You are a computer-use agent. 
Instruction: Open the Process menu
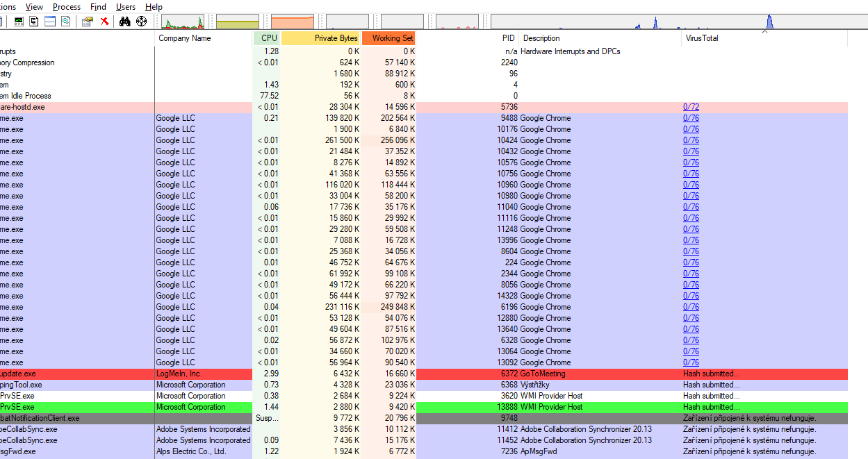tap(67, 7)
